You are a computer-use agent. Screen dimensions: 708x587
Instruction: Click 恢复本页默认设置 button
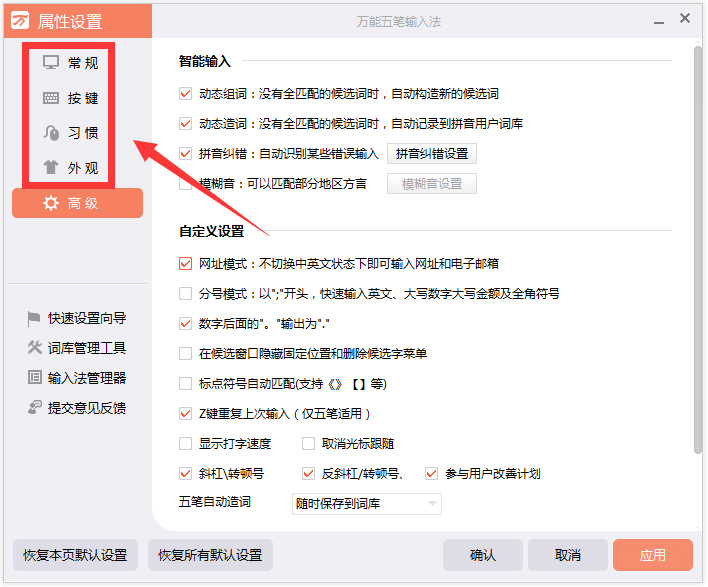click(x=75, y=555)
